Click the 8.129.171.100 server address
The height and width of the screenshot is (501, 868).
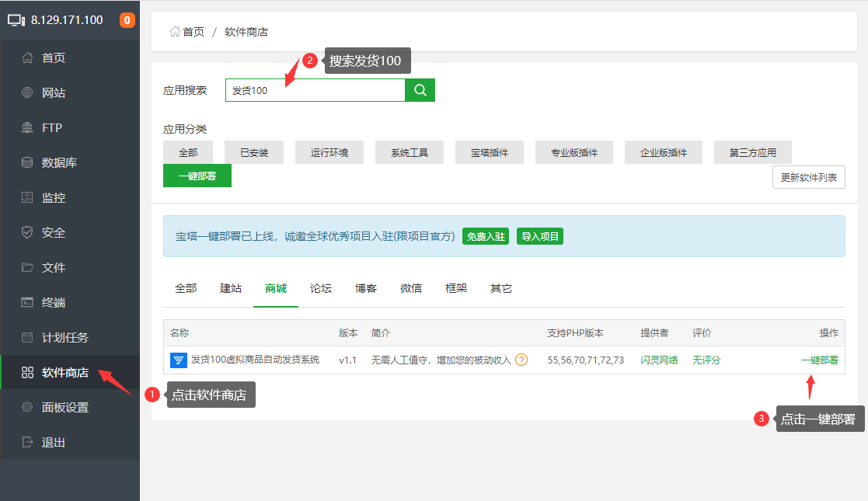coord(67,20)
